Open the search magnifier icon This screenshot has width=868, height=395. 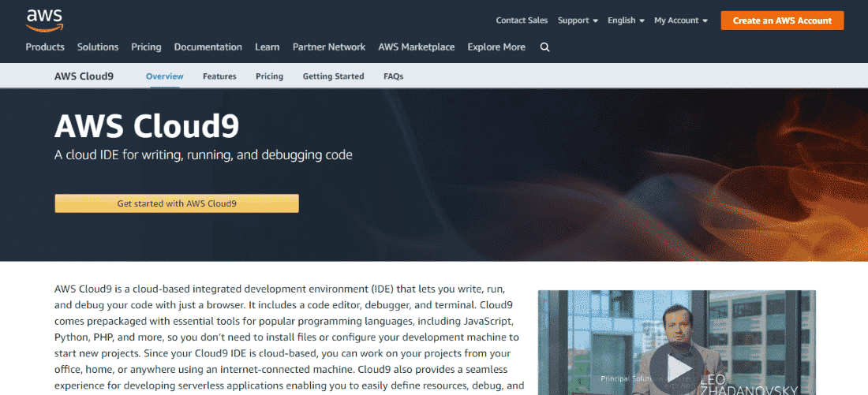(544, 47)
